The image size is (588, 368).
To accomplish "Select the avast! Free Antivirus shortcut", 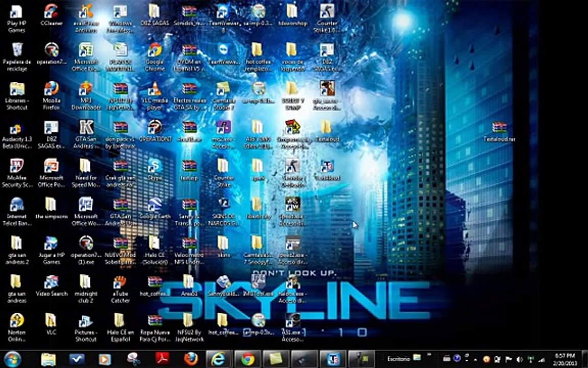I will pos(86,18).
